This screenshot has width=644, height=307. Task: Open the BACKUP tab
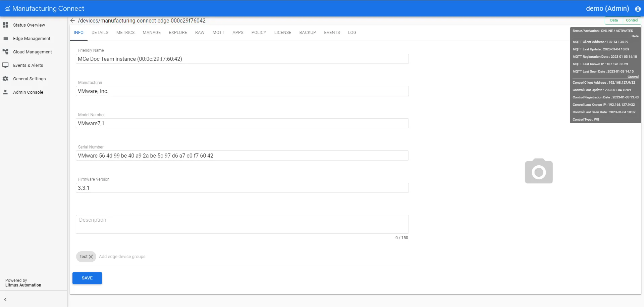[308, 33]
